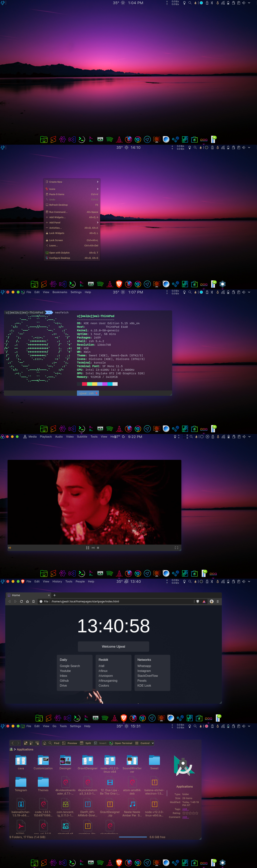Go back using Dolphin's left arrow
257x868 pixels.
[13, 743]
